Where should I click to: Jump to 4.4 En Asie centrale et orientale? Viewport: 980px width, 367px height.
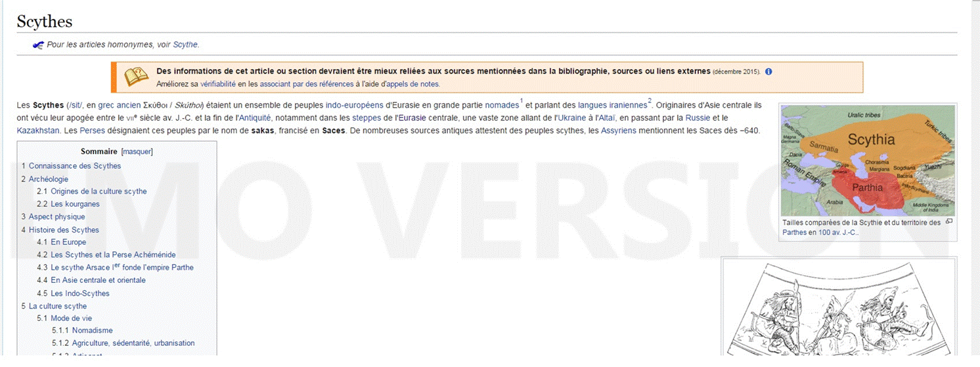(91, 280)
